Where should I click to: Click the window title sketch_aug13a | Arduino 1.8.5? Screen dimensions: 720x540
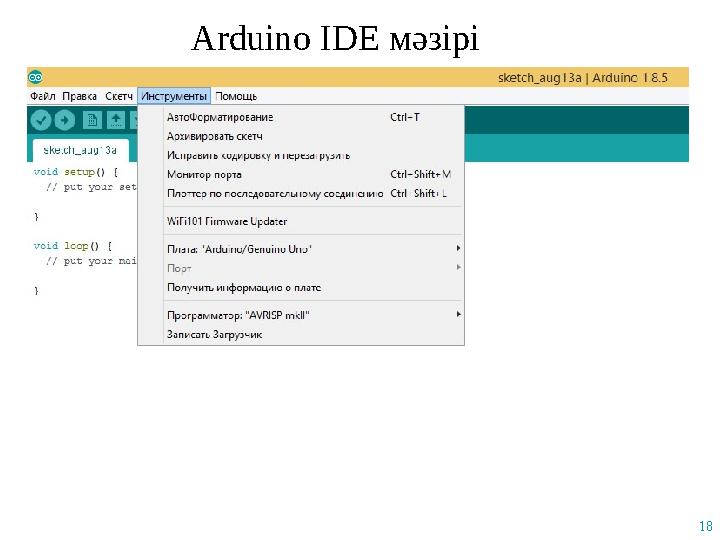583,78
